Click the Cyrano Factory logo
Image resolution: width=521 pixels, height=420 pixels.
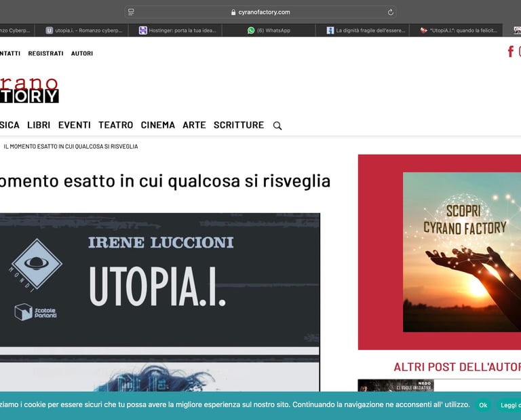click(29, 90)
